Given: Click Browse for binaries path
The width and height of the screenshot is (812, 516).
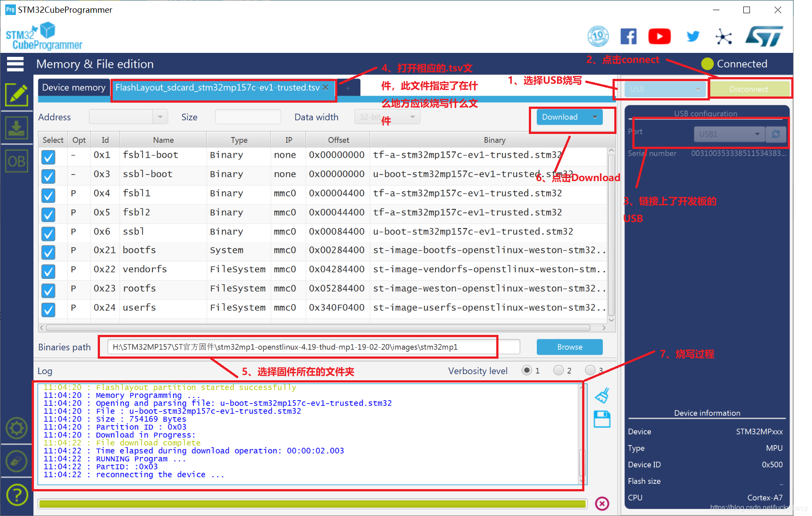Looking at the screenshot, I should [569, 347].
